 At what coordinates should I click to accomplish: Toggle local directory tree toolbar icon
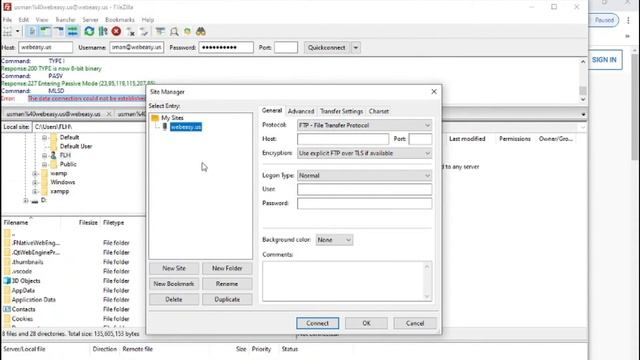[45, 31]
